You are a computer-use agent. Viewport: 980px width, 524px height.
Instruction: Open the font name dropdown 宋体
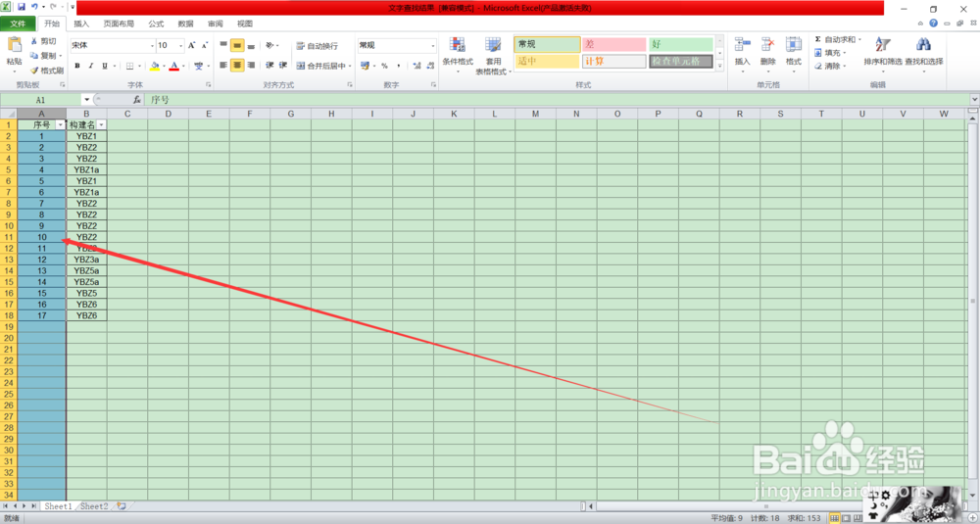(x=152, y=46)
